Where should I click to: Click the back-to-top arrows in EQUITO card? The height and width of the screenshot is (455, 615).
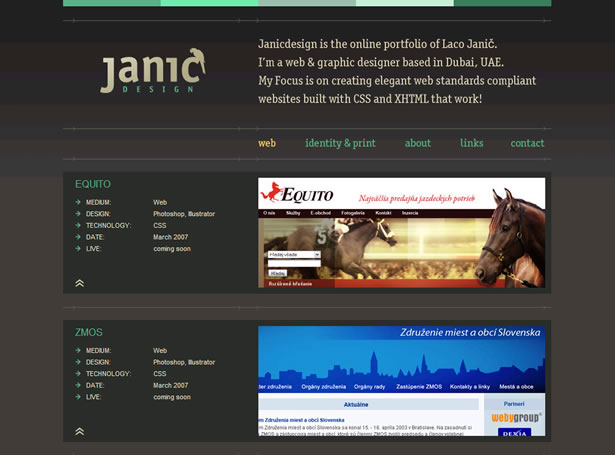click(x=80, y=283)
